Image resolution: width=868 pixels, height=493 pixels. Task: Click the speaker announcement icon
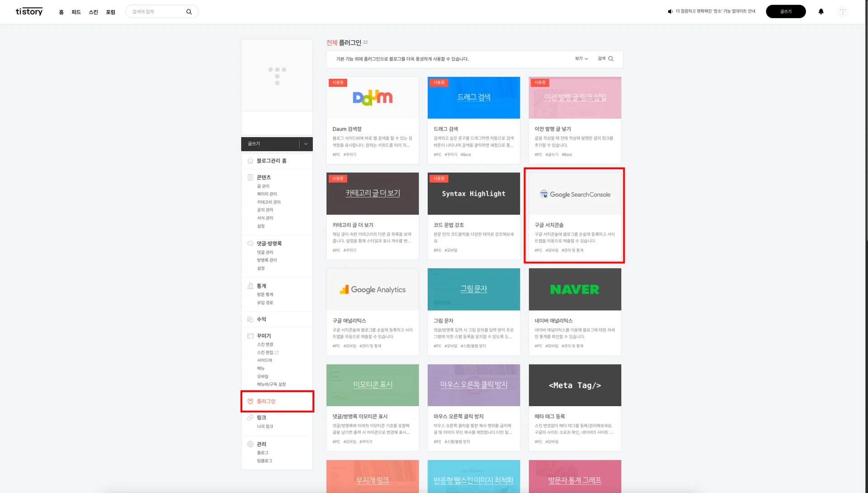point(670,11)
